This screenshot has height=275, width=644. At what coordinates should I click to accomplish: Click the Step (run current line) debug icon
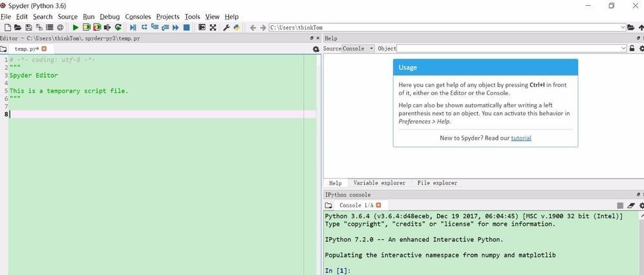point(144,27)
